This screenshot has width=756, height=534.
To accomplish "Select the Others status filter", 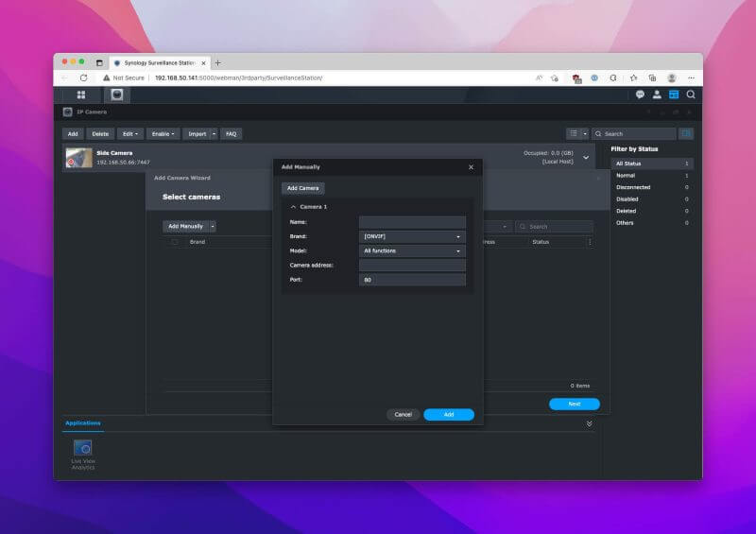I will coord(652,223).
